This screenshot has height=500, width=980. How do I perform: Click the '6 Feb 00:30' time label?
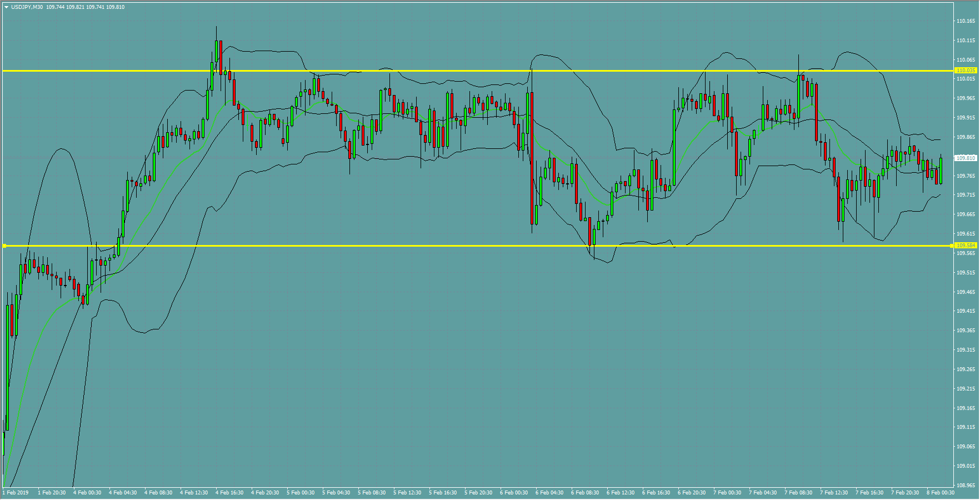click(x=514, y=493)
